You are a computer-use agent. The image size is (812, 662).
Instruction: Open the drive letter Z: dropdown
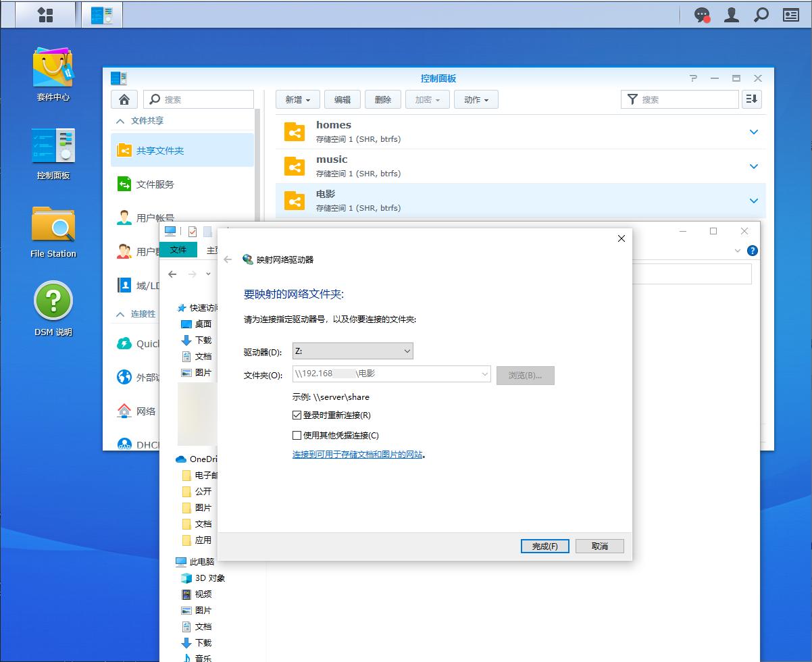[x=352, y=351]
